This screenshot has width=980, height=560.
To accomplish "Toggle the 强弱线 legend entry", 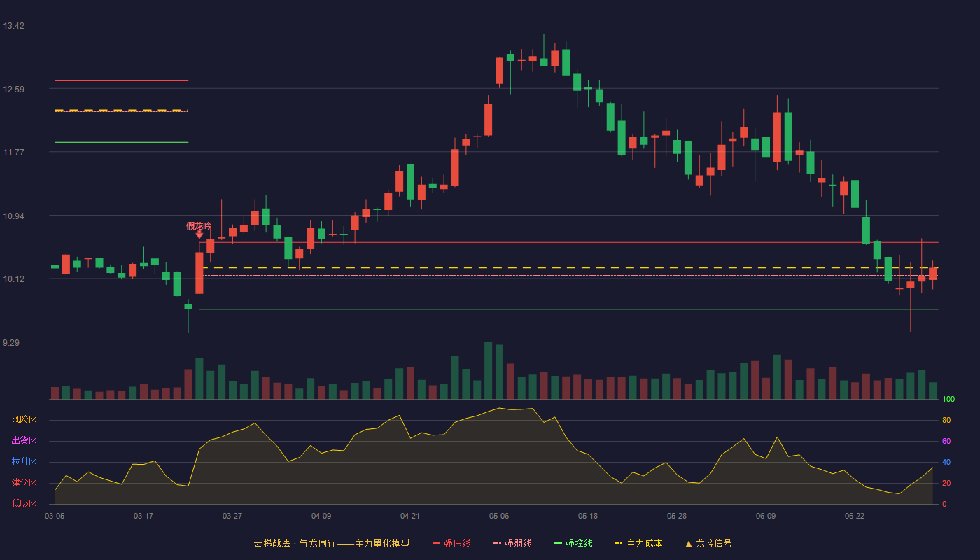I will (512, 543).
